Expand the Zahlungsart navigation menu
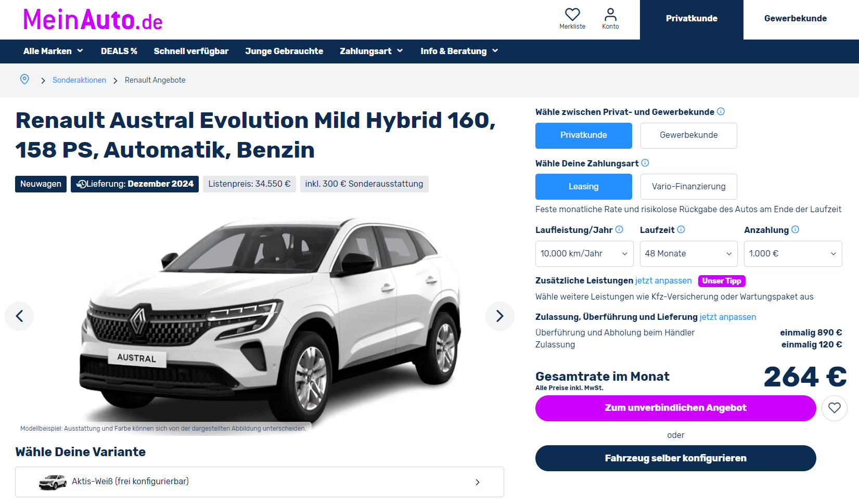 point(371,51)
